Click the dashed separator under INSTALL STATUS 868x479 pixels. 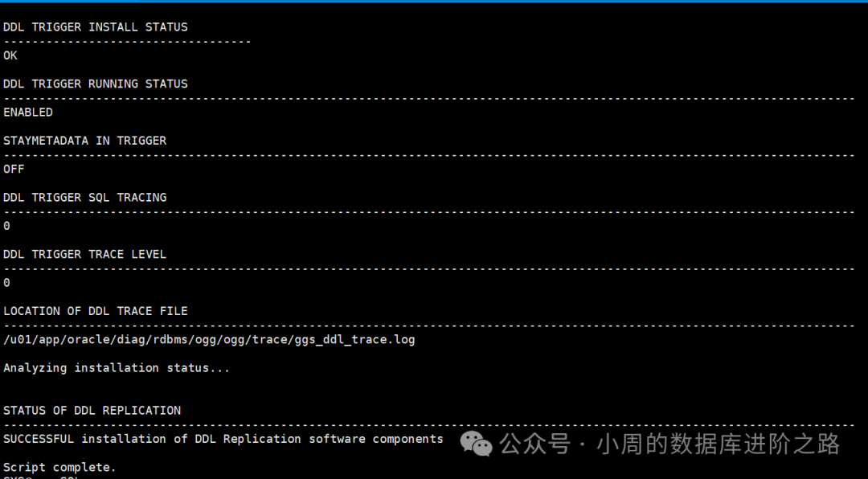click(127, 42)
